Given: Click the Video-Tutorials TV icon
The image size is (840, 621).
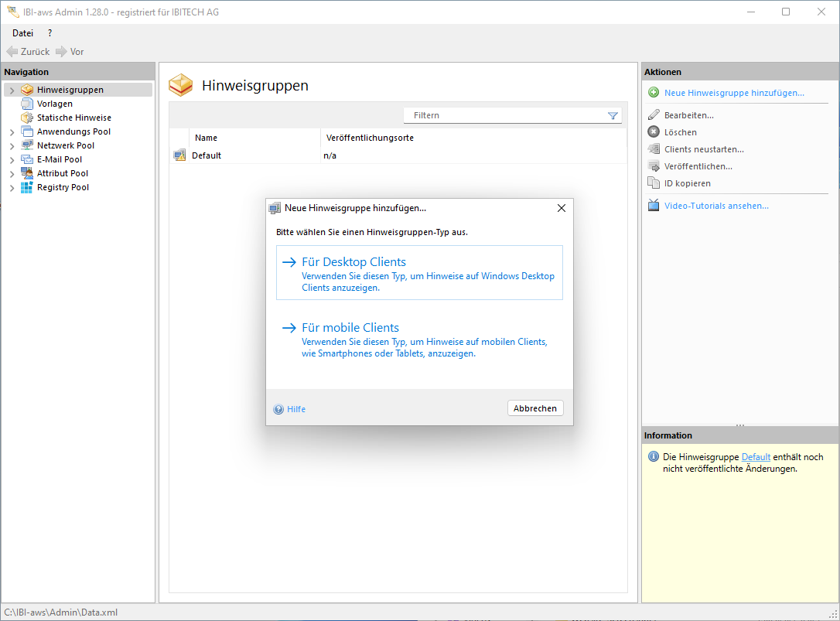Looking at the screenshot, I should pos(654,206).
